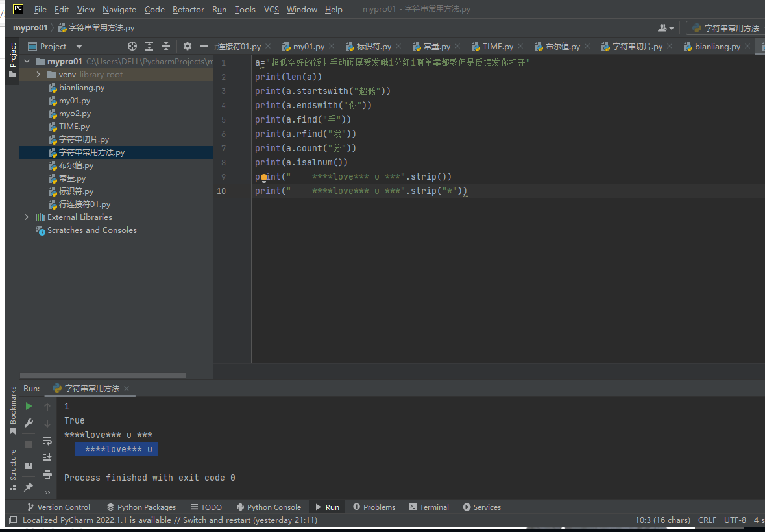Image resolution: width=765 pixels, height=532 pixels.
Task: Open bianliang.py in project tree
Action: (x=82, y=88)
